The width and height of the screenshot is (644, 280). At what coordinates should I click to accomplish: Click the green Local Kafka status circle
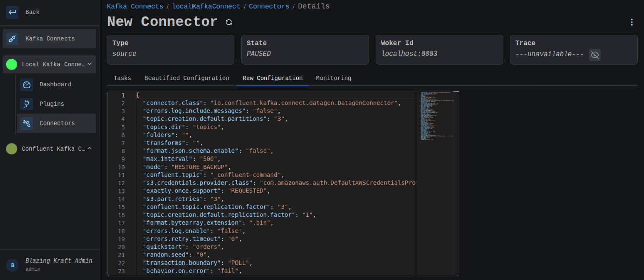pyautogui.click(x=12, y=64)
